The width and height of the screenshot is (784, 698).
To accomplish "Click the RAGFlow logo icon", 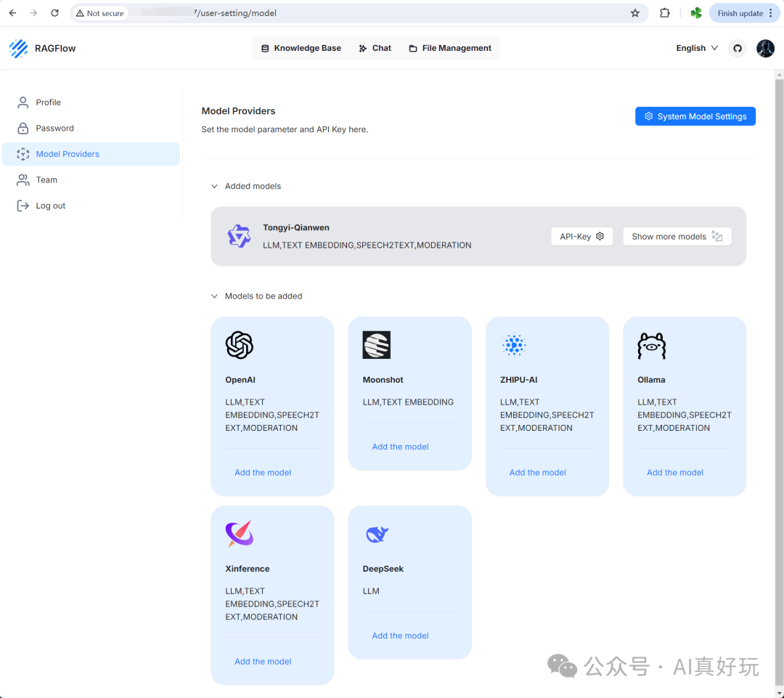I will point(18,49).
